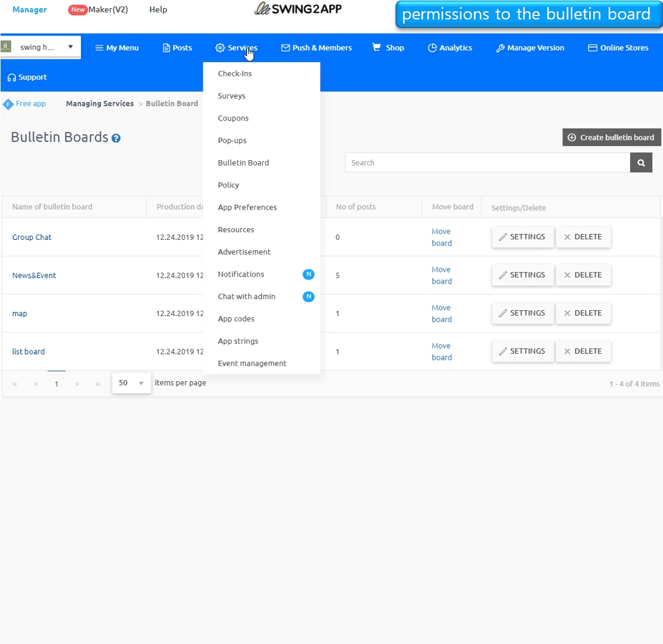
Task: Select Notifications from Services dropdown
Action: coord(261,274)
